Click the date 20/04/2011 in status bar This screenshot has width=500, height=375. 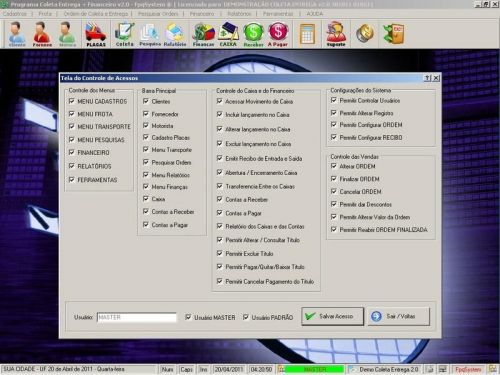click(228, 369)
